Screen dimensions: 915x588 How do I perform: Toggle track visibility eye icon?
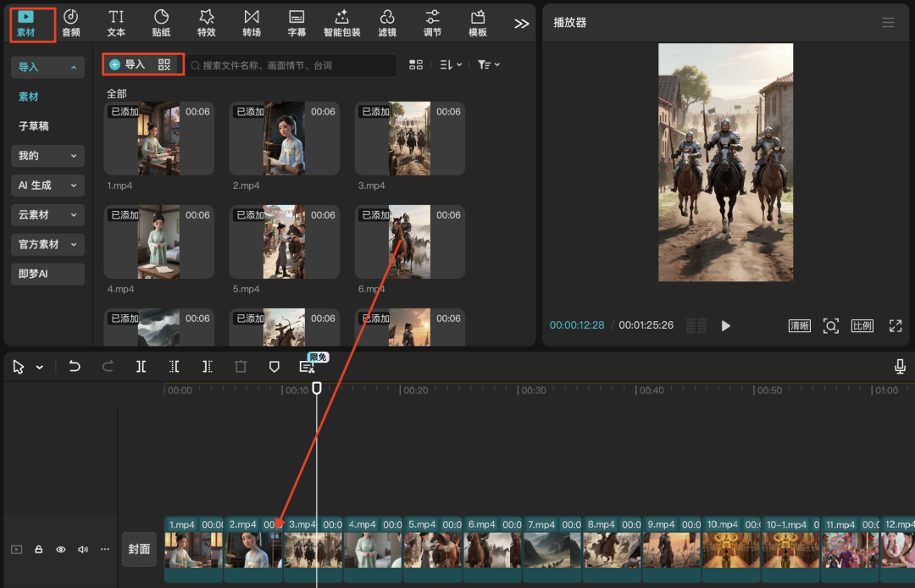61,549
